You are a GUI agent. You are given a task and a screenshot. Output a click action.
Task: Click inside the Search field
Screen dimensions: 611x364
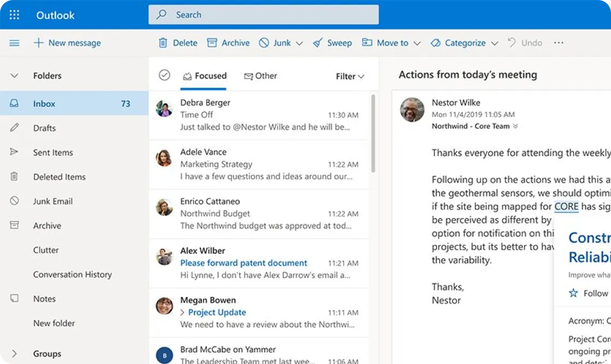tap(263, 14)
